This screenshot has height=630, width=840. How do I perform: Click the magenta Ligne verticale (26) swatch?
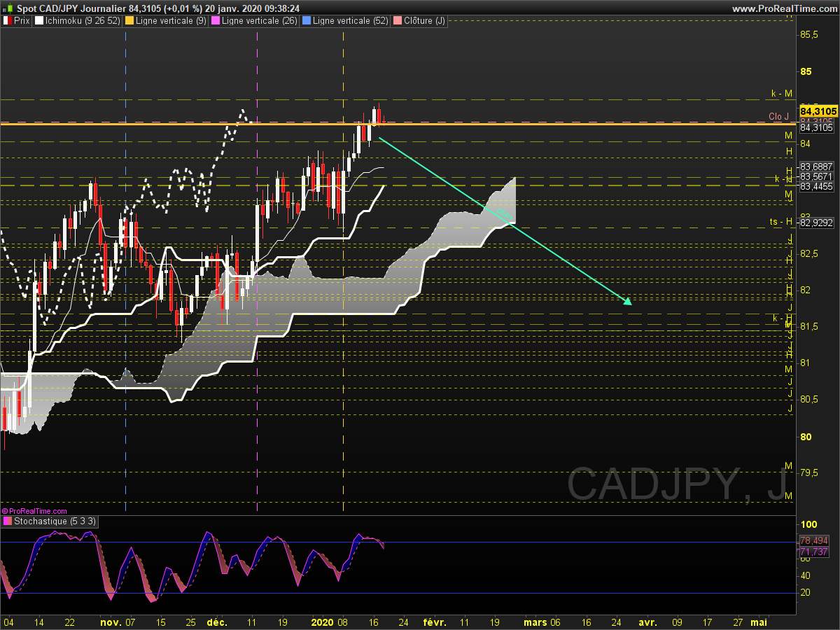tap(216, 21)
